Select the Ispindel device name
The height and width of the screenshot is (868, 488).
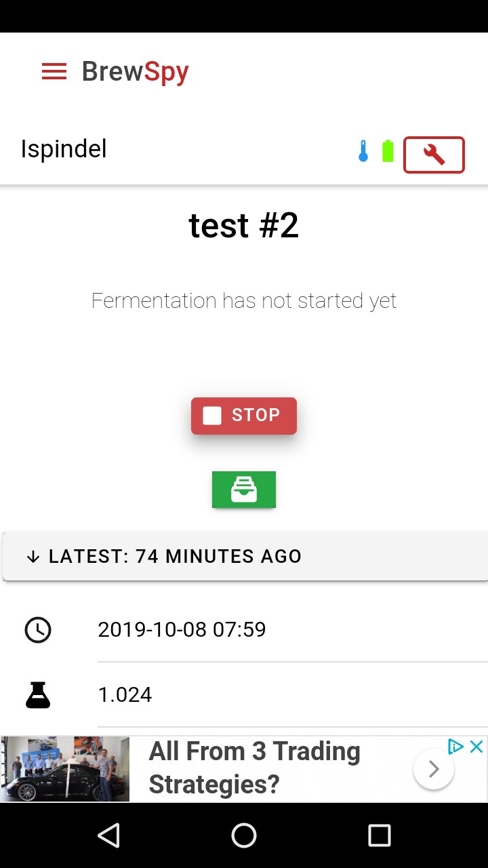pos(64,149)
